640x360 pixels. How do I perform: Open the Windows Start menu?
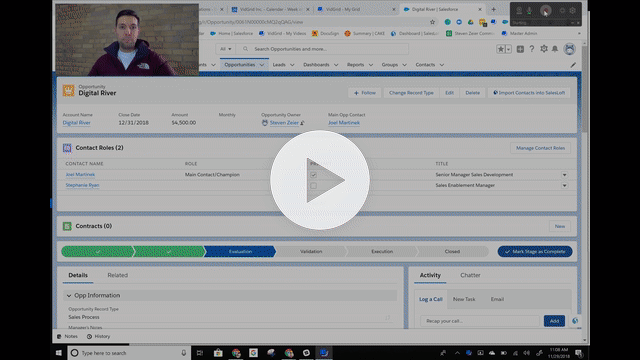(x=59, y=353)
